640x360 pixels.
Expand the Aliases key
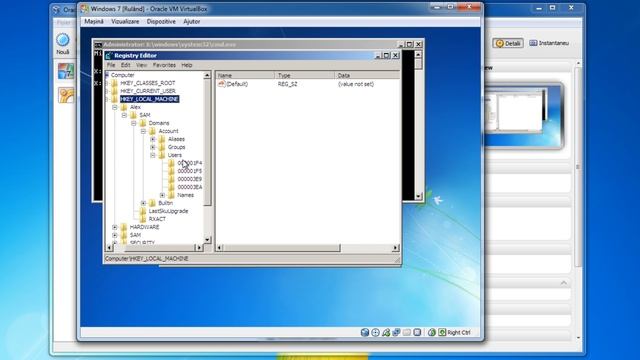(x=153, y=139)
